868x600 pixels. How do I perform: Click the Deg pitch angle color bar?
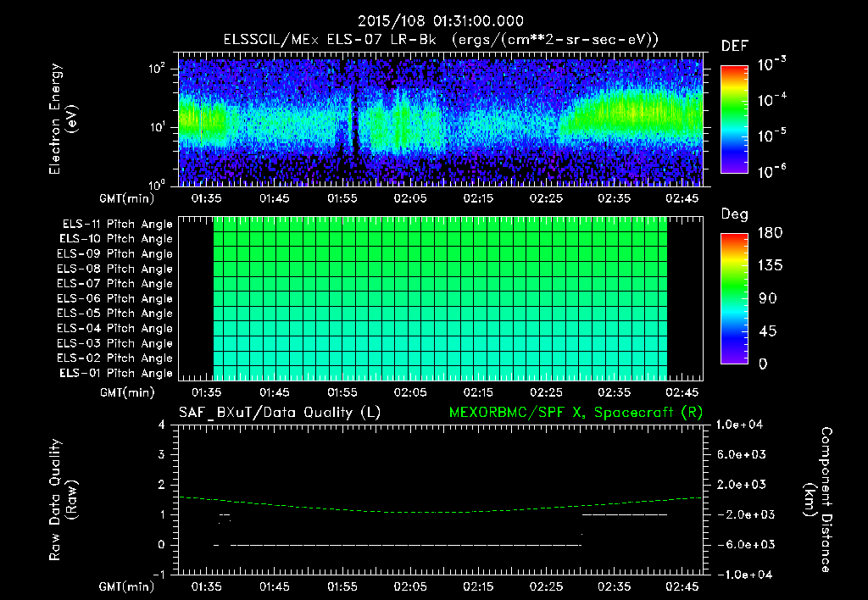click(735, 298)
